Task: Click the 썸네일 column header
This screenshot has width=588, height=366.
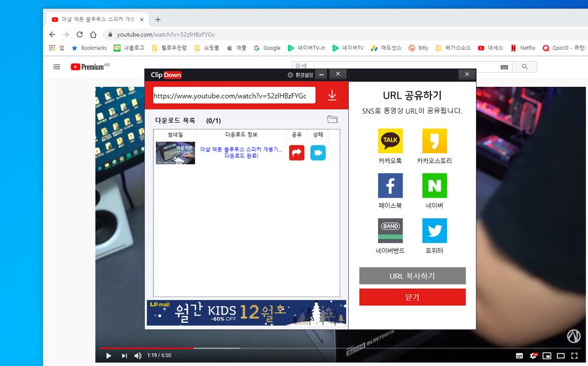Action: pyautogui.click(x=175, y=134)
